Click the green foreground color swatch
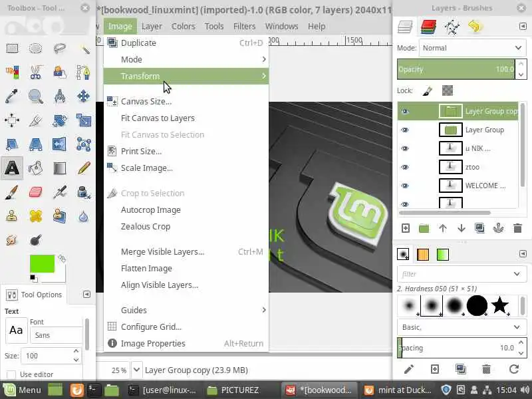This screenshot has width=532, height=399. [x=42, y=263]
